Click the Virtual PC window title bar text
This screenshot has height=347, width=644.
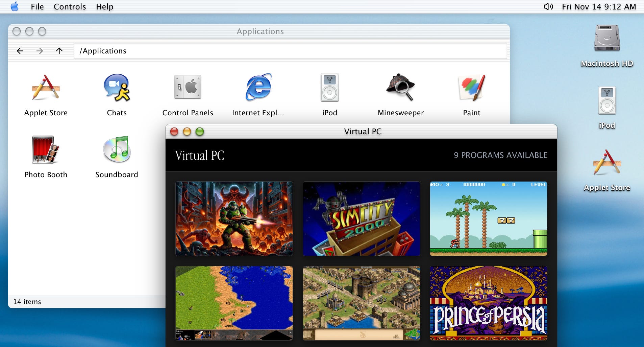363,132
